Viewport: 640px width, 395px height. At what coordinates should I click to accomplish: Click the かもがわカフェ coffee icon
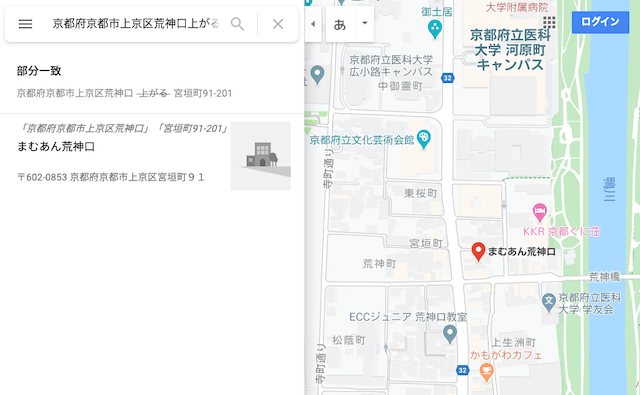486,372
